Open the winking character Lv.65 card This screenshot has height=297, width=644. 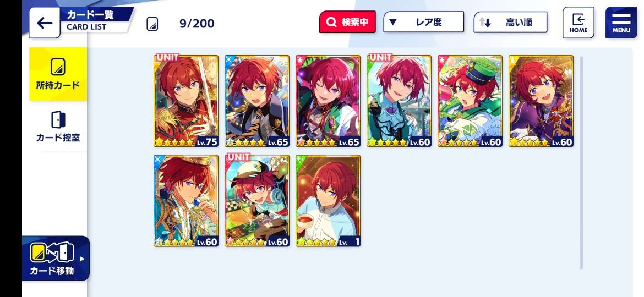point(328,101)
